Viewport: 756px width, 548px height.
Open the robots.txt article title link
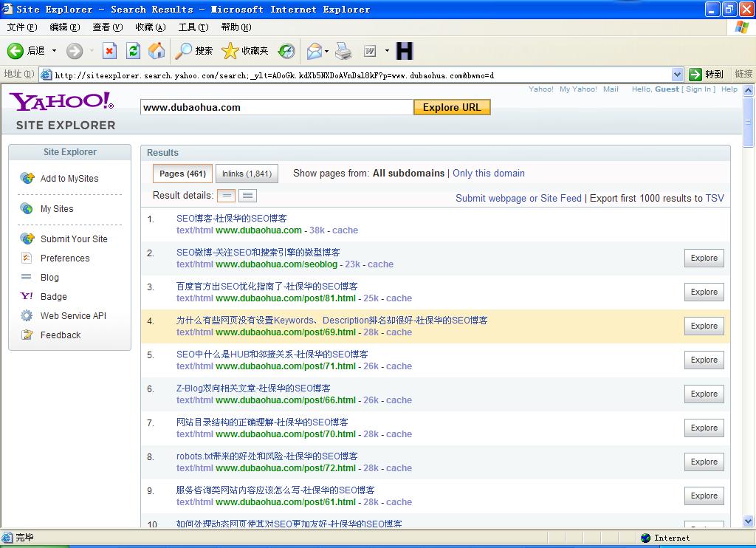(267, 456)
